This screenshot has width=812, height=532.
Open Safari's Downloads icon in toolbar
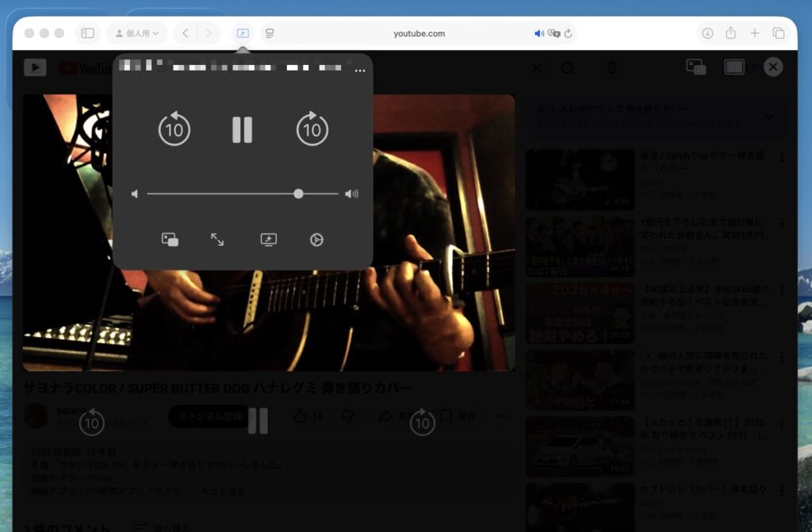(707, 33)
